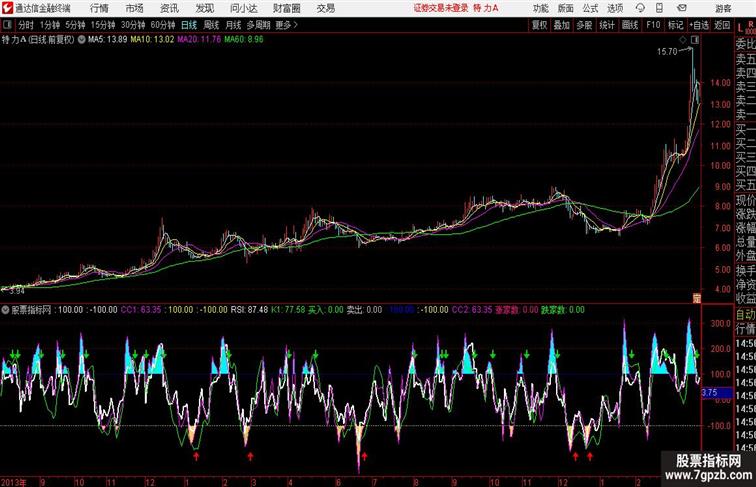
Task: Click the mobile phone icon in title bar
Action: pyautogui.click(x=660, y=8)
